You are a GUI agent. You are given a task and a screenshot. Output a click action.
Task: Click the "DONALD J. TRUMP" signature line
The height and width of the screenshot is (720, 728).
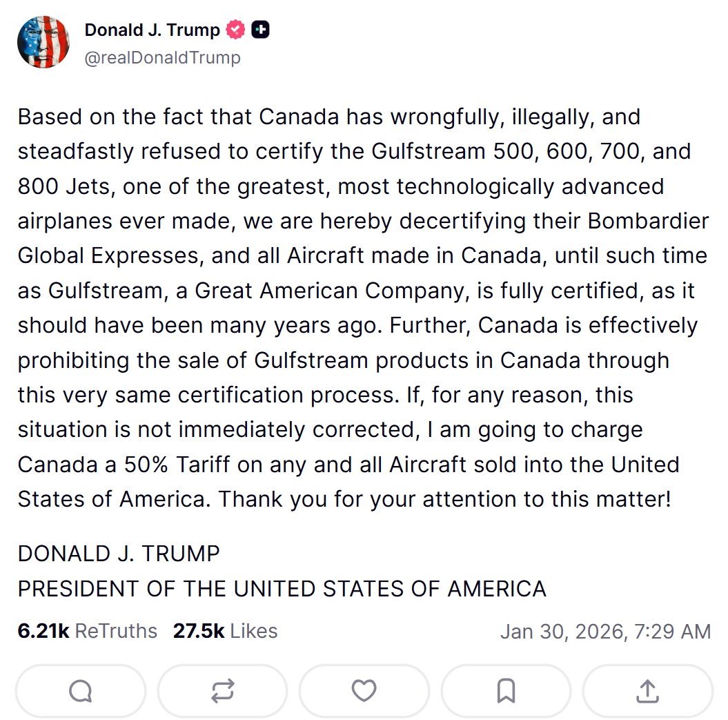pos(119,553)
